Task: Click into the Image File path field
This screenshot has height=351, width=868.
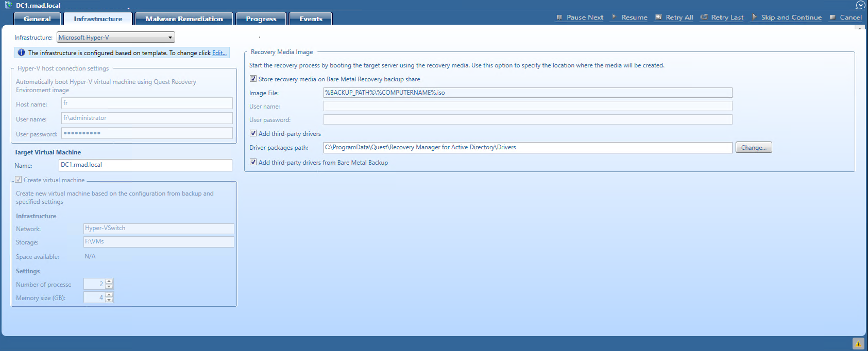Action: pos(527,93)
